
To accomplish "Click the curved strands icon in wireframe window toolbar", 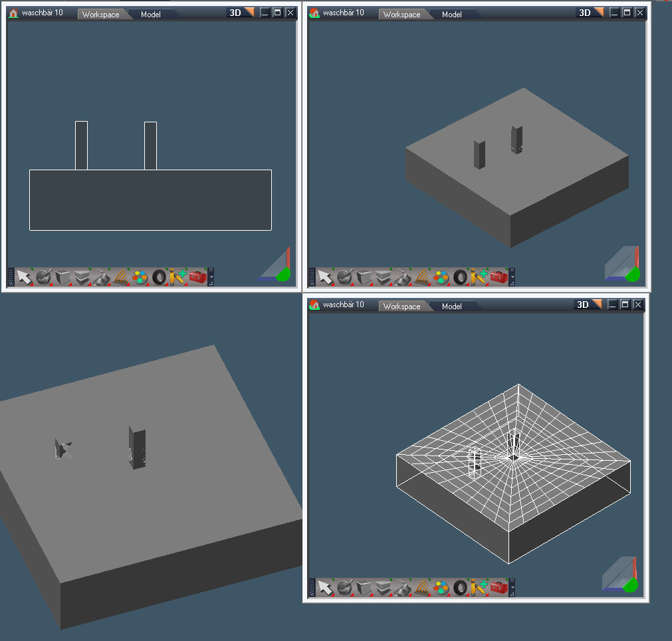I will (421, 588).
